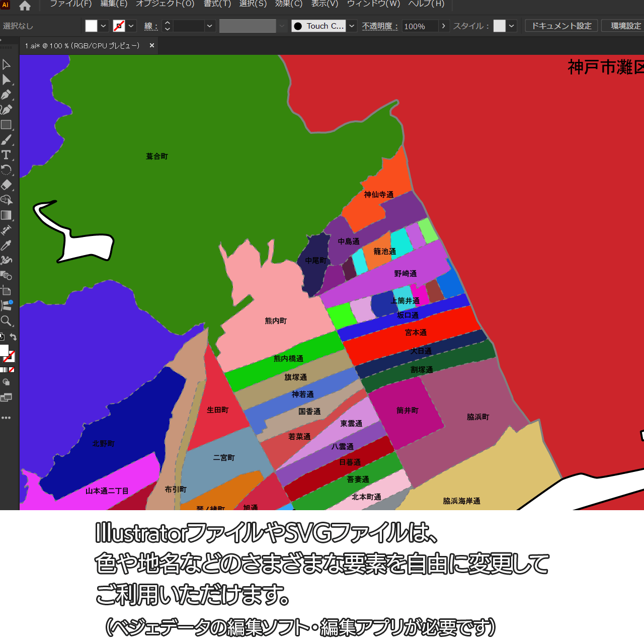Image resolution: width=644 pixels, height=644 pixels.
Task: Open the オブジェクト(O) menu
Action: point(165,4)
